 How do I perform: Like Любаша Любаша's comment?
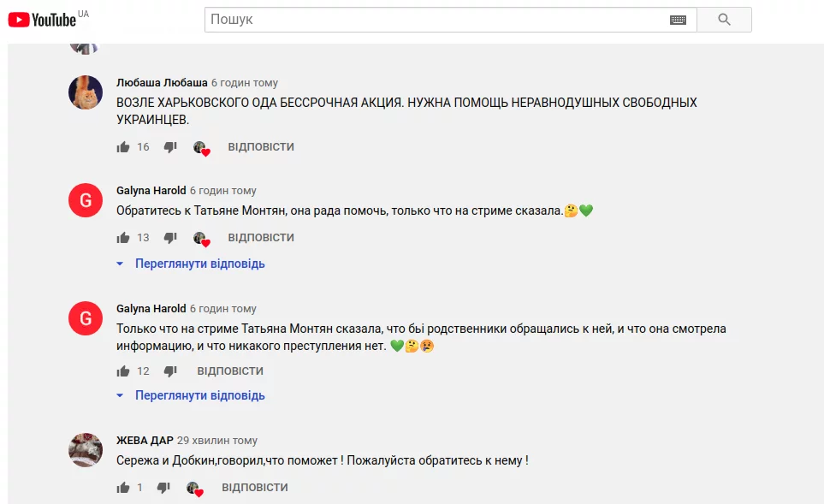coord(123,147)
